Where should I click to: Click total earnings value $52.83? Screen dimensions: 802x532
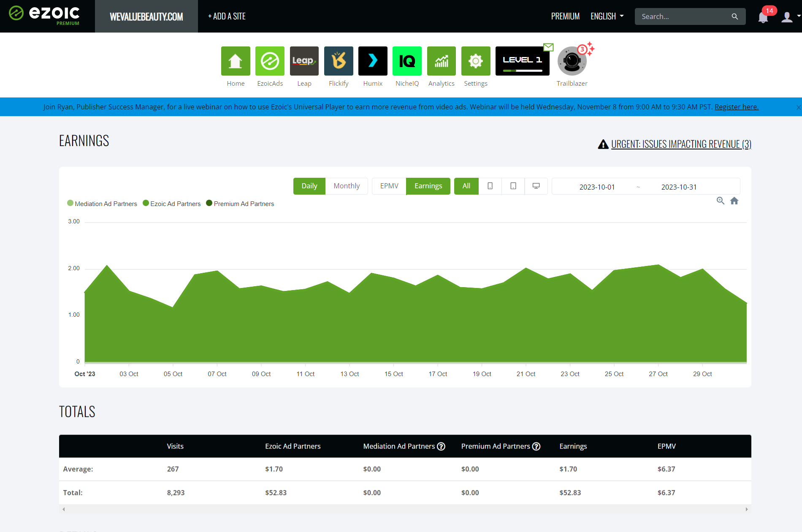point(570,493)
